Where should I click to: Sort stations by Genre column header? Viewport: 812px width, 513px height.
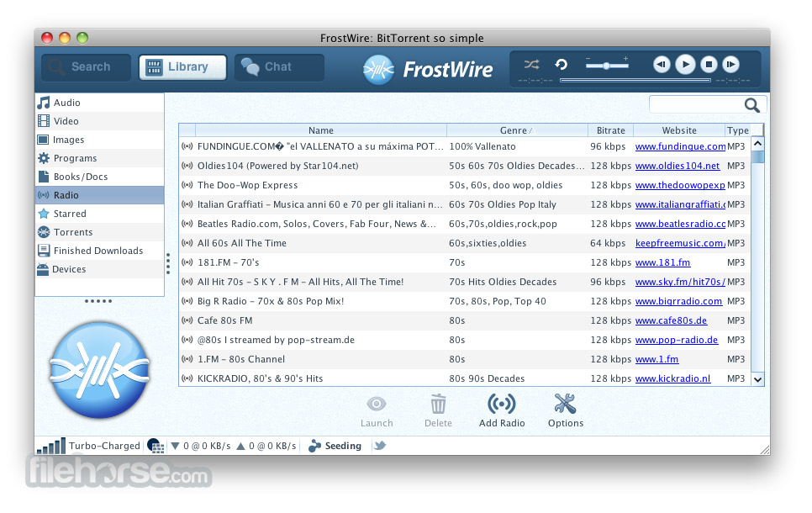tap(517, 130)
